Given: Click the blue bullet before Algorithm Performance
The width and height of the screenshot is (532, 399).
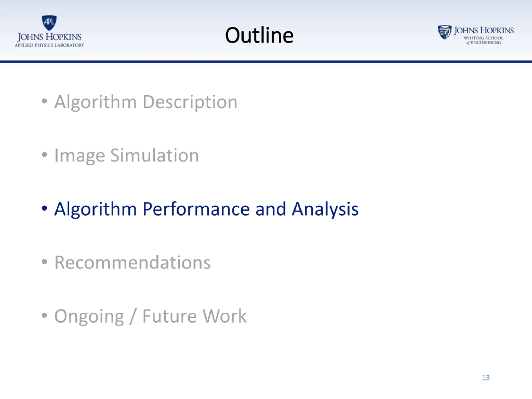Looking at the screenshot, I should [44, 208].
